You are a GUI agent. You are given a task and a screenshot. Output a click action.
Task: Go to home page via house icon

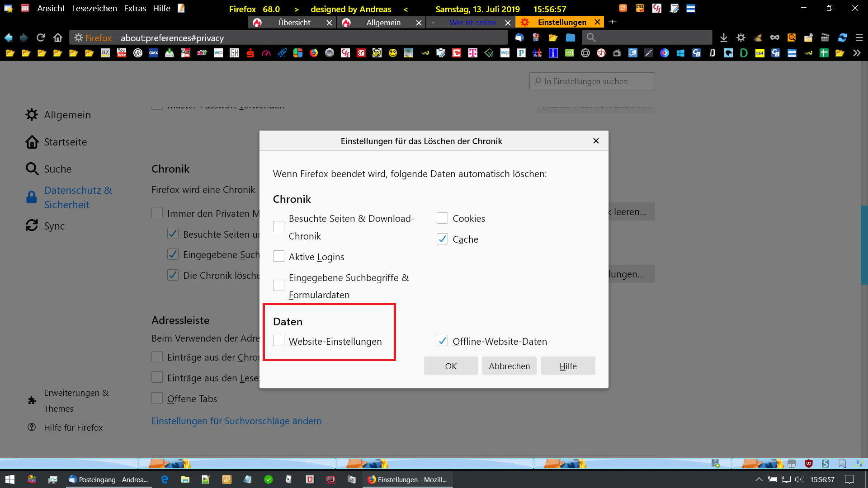click(x=58, y=38)
